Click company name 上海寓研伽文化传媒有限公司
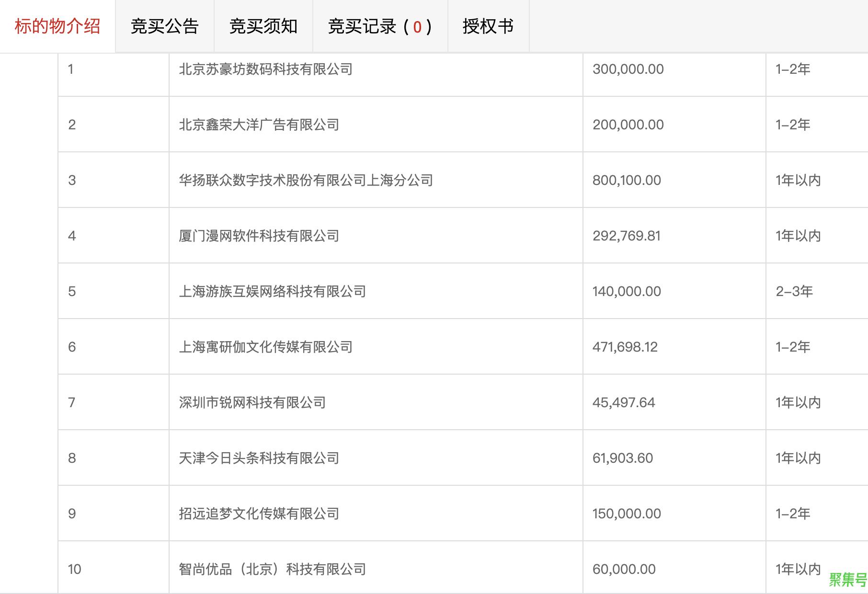868x594 pixels. 266,347
